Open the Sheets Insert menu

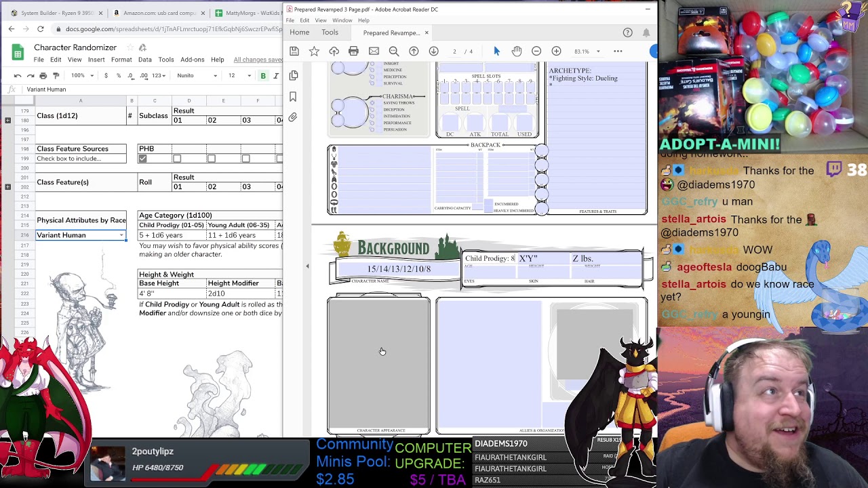click(96, 60)
